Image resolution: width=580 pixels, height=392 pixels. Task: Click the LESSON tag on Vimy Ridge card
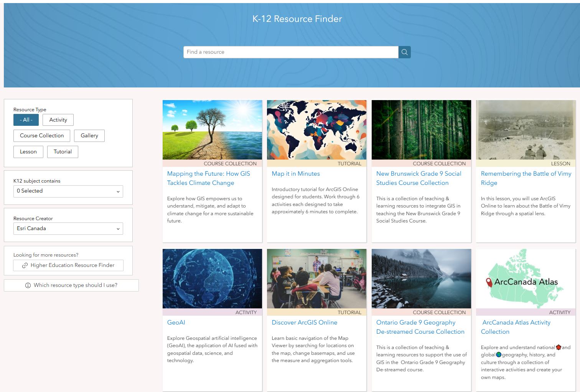pyautogui.click(x=561, y=163)
